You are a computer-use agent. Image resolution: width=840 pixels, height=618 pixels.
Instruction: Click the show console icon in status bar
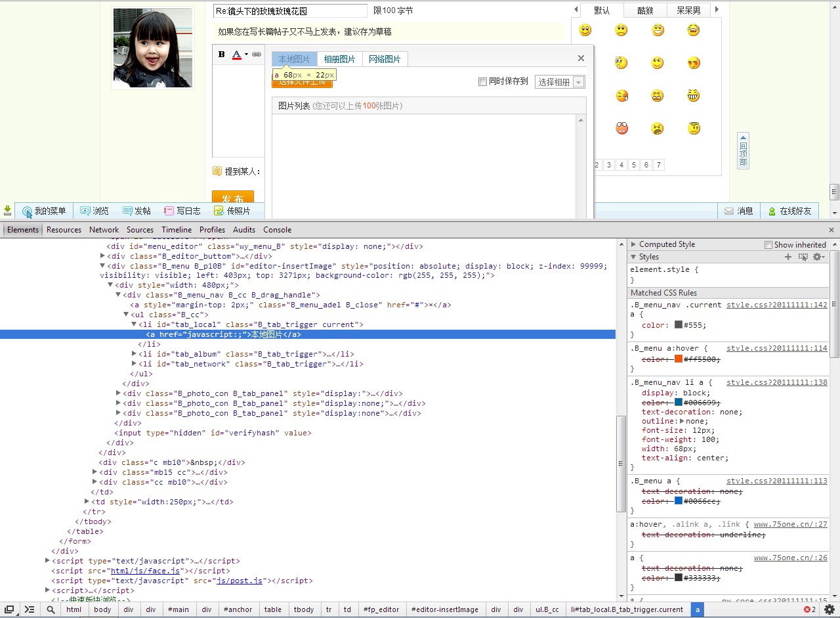click(30, 609)
